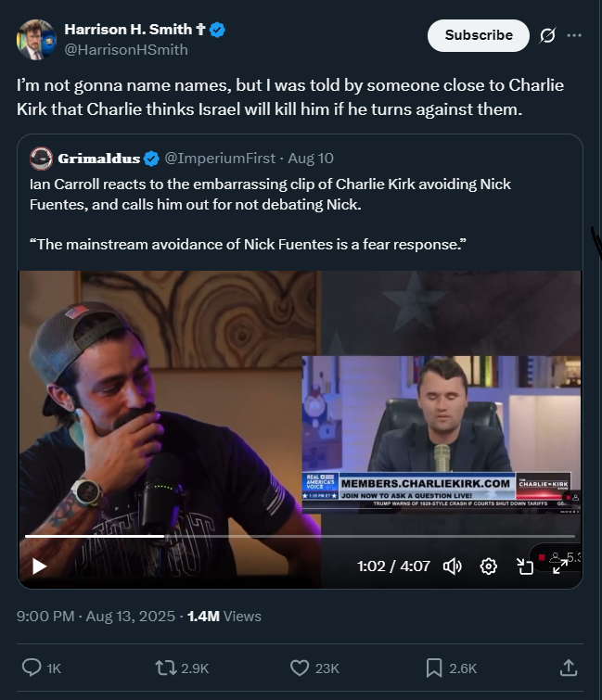Repost the tweet using the retweet icon

[166, 668]
